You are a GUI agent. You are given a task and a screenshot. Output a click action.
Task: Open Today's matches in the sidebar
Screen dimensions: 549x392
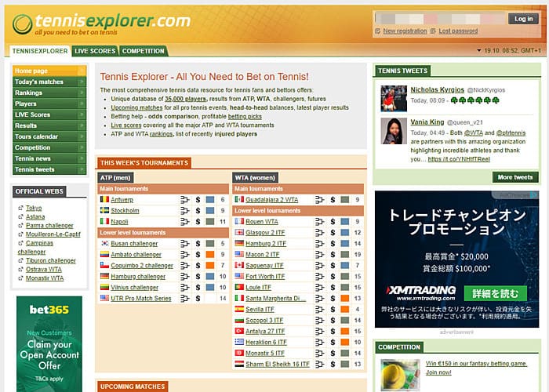[x=49, y=82]
